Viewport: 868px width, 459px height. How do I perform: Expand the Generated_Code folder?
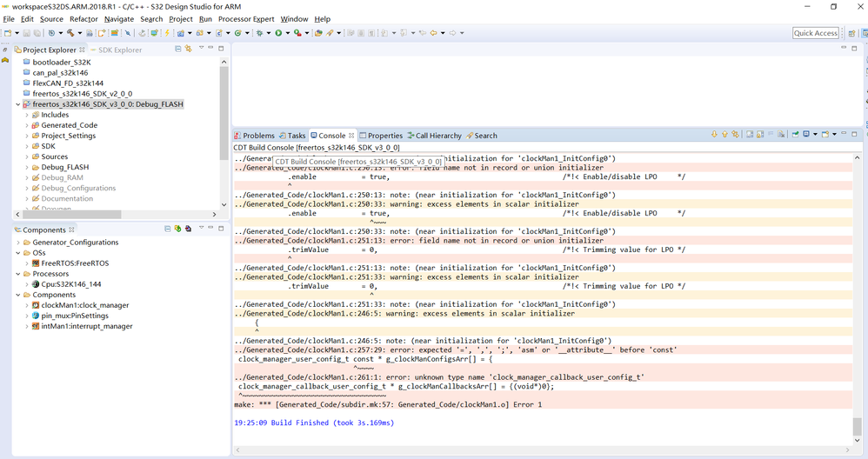(x=27, y=125)
